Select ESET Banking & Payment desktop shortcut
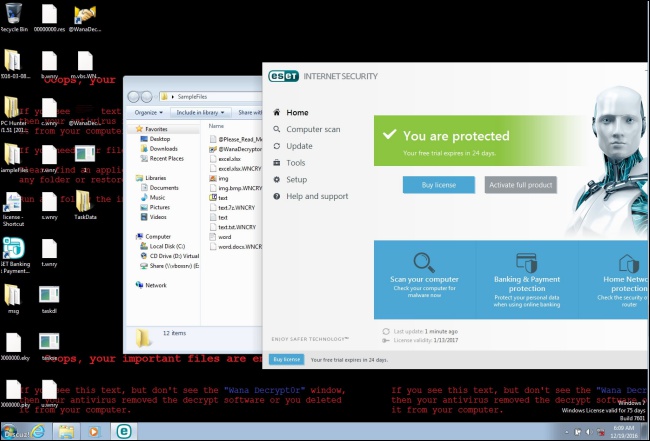Screen dimensions: 650x441 point(14,255)
